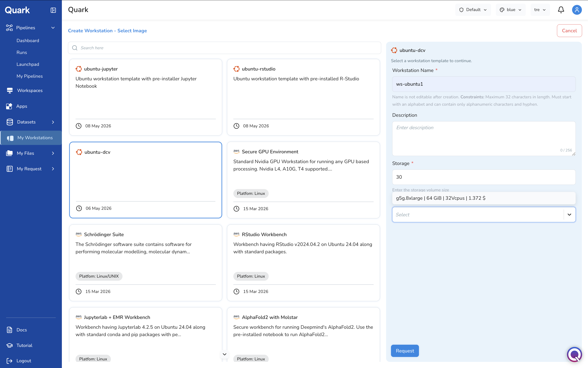Open Runs page
The image size is (588, 368).
(22, 53)
